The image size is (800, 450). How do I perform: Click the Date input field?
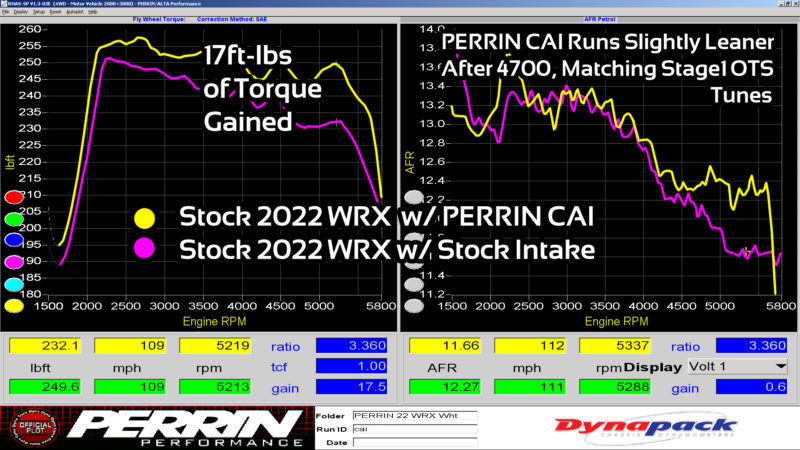point(415,442)
